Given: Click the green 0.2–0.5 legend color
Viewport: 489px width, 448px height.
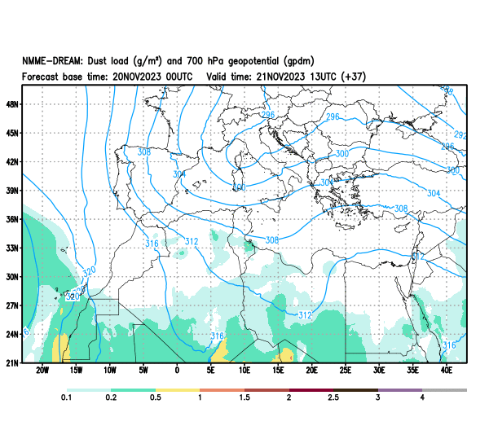Looking at the screenshot, I should coord(133,390).
